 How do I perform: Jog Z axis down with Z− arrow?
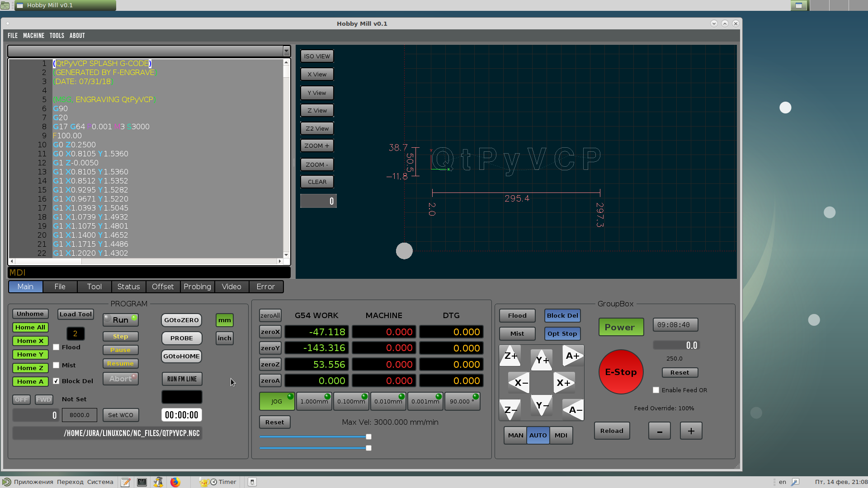[510, 410]
